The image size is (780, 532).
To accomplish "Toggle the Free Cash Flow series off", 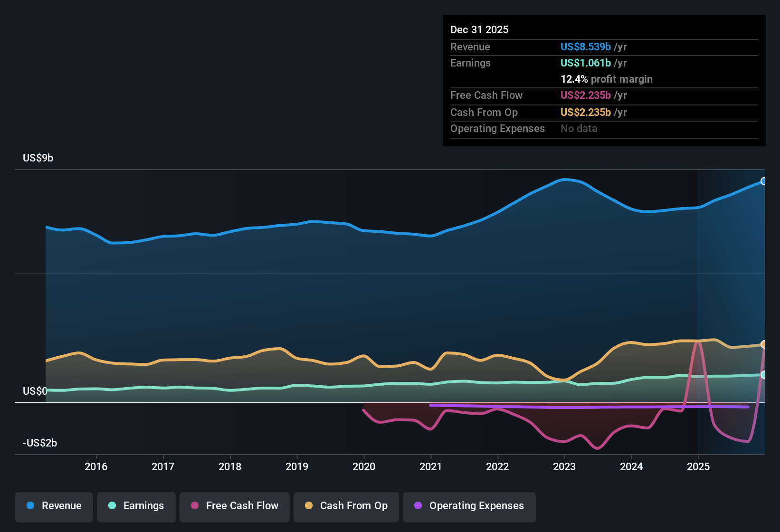I will pos(234,506).
